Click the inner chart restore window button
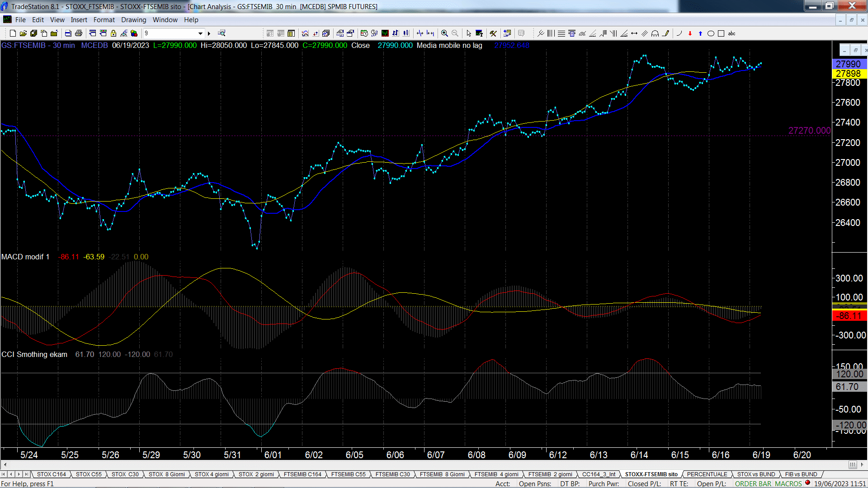Screen dimensions: 868x488 (x=855, y=50)
